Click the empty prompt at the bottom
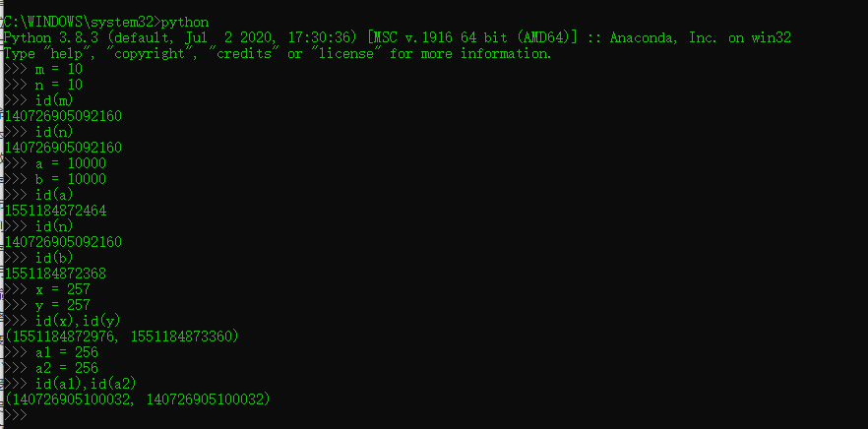Viewport: 868px width, 429px height. pos(15,414)
